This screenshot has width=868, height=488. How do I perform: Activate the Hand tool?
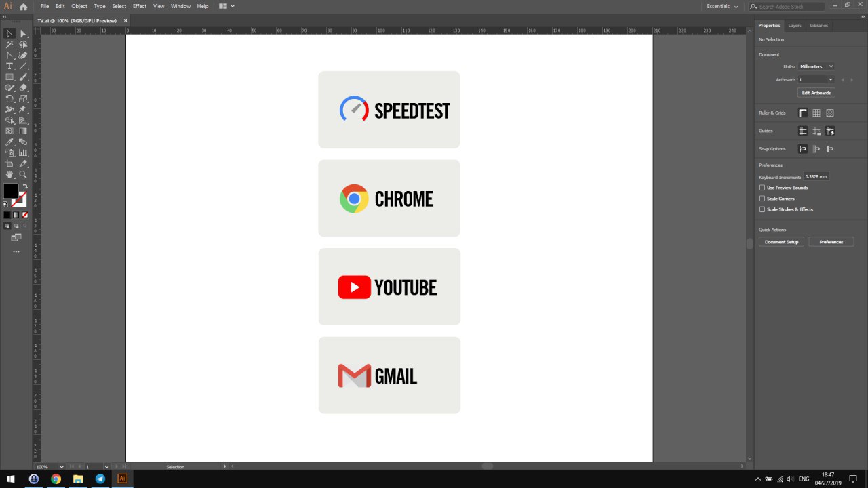(x=9, y=174)
